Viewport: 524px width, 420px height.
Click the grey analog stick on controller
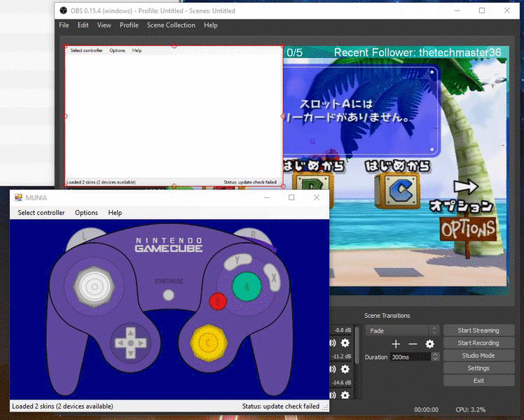click(95, 286)
